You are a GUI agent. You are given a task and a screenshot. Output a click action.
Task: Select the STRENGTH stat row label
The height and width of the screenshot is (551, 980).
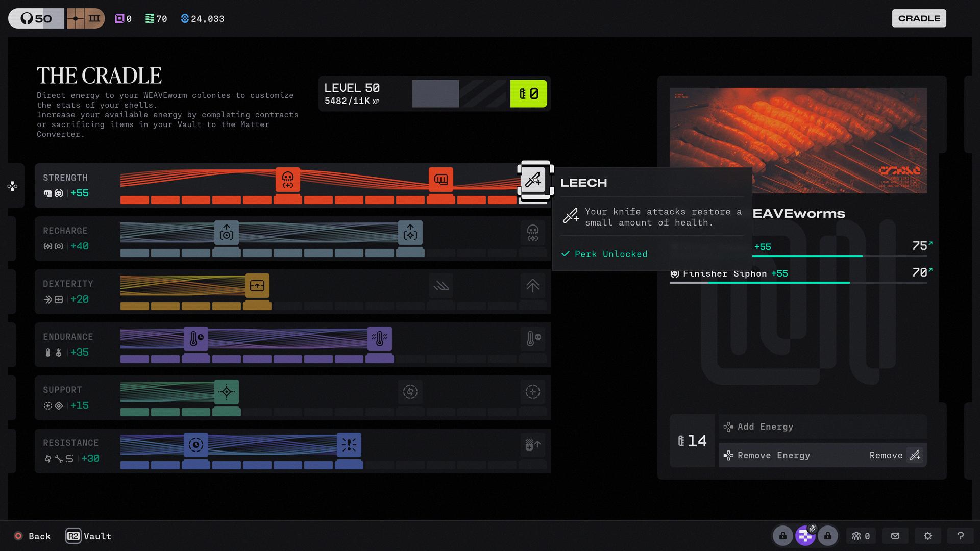[x=65, y=178]
